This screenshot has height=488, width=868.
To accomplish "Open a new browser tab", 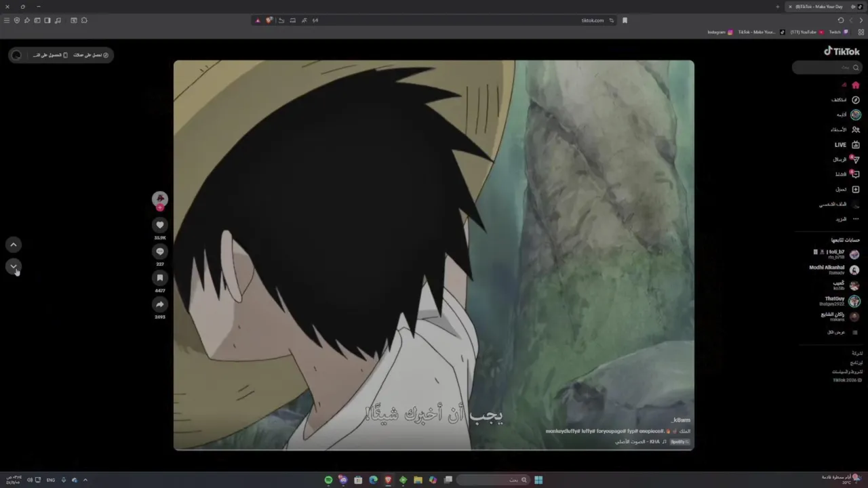I will point(778,7).
